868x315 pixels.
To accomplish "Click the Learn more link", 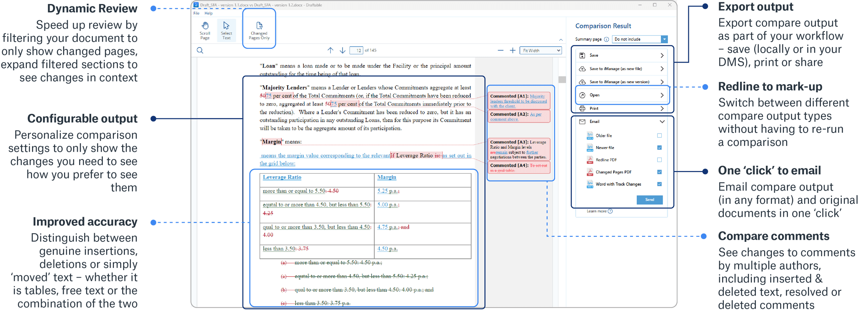I will click(x=596, y=211).
